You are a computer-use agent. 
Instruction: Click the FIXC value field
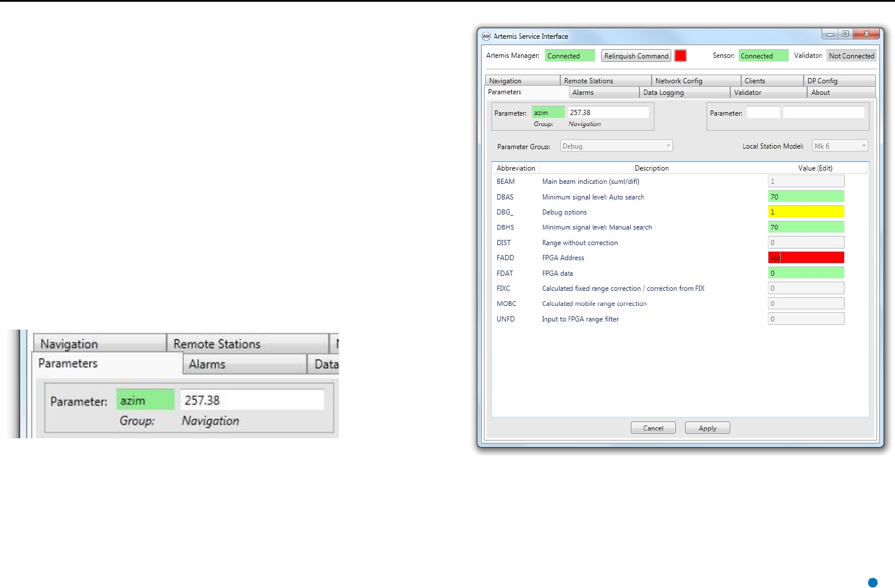(x=806, y=288)
